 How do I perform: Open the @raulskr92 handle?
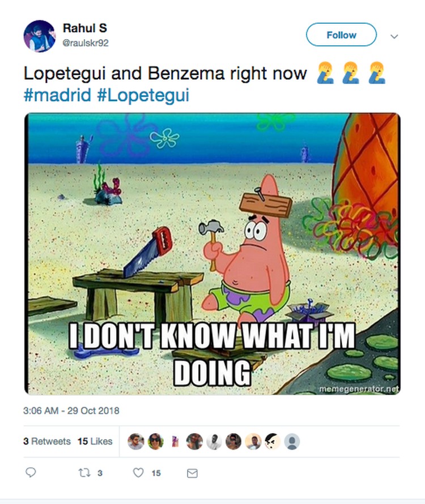click(x=86, y=42)
